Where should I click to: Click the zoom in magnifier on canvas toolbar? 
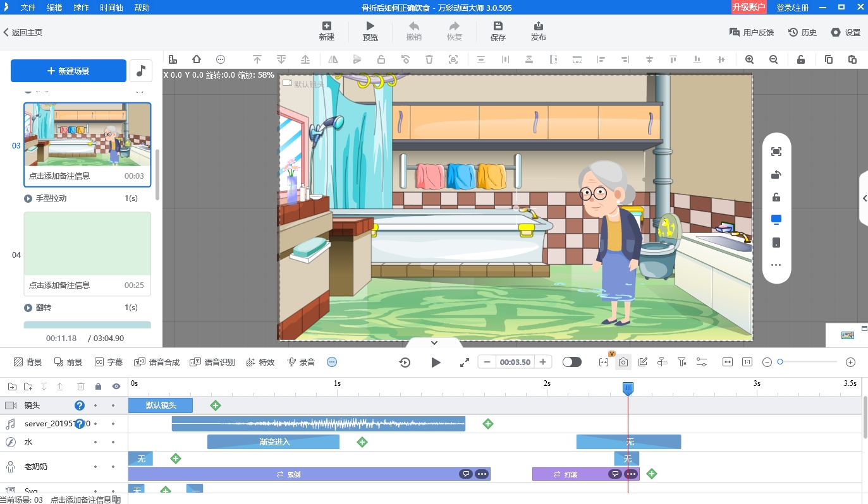749,59
